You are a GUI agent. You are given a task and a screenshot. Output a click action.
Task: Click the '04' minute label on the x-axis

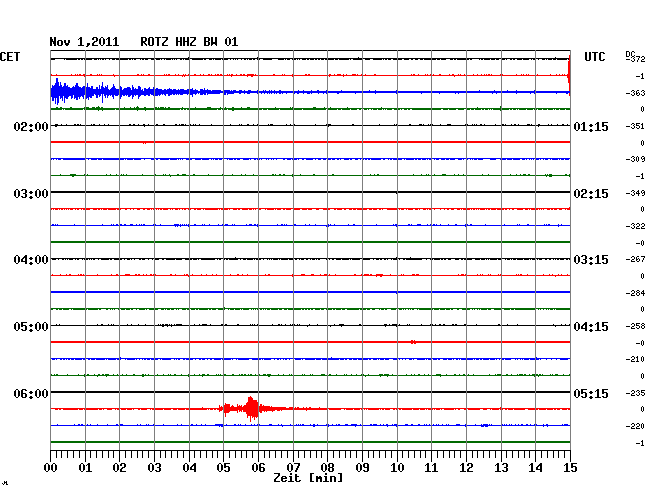(x=189, y=468)
